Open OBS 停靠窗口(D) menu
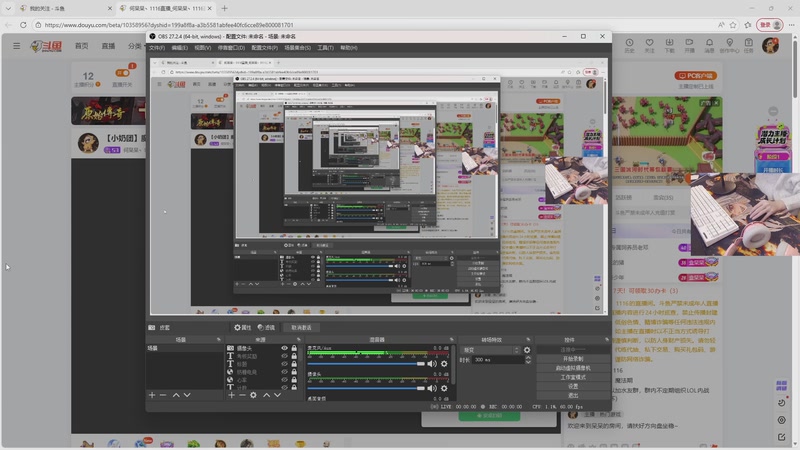800x450 pixels. 231,47
